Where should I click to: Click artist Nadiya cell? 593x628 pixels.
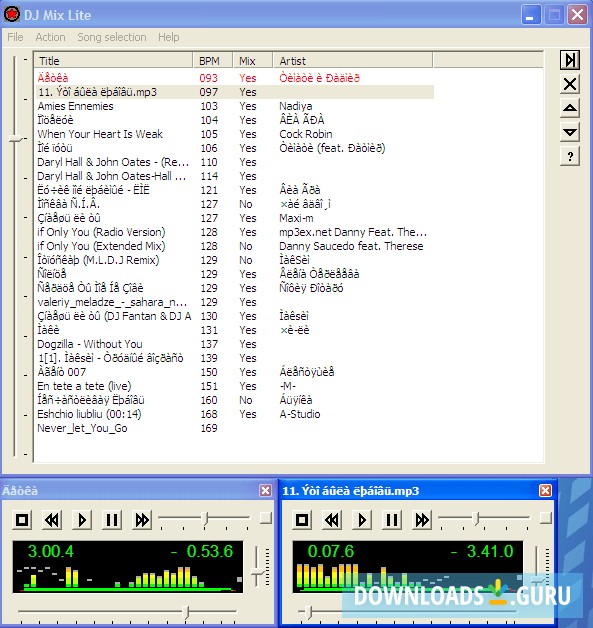tap(295, 106)
